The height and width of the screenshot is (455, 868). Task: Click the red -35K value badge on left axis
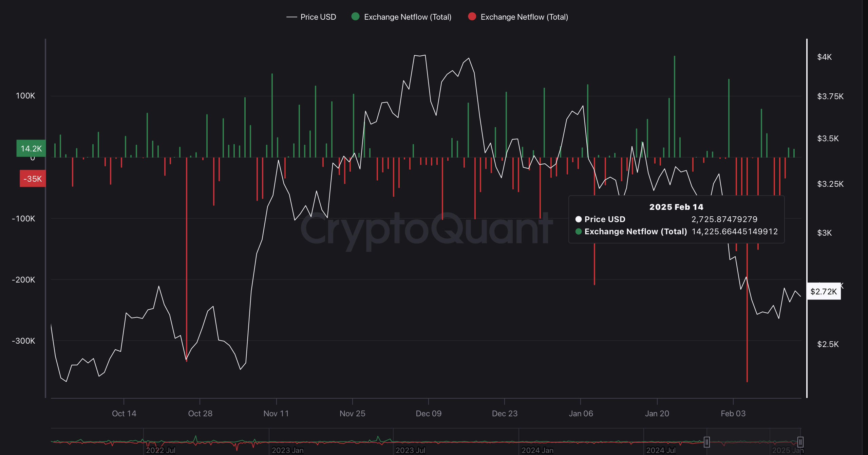(x=32, y=179)
